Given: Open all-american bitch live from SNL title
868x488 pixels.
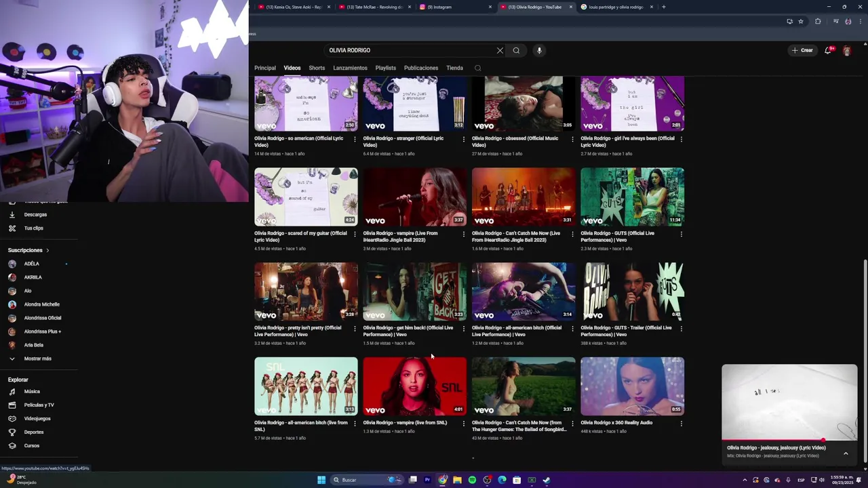Looking at the screenshot, I should tap(301, 426).
